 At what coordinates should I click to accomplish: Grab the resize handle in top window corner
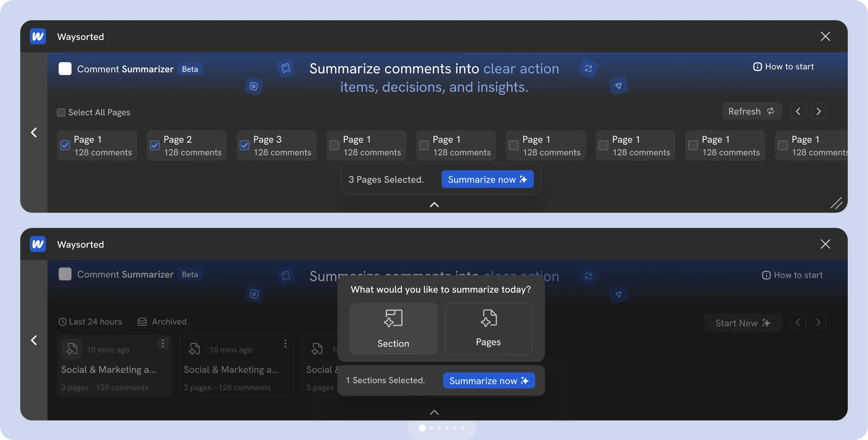[x=836, y=203]
